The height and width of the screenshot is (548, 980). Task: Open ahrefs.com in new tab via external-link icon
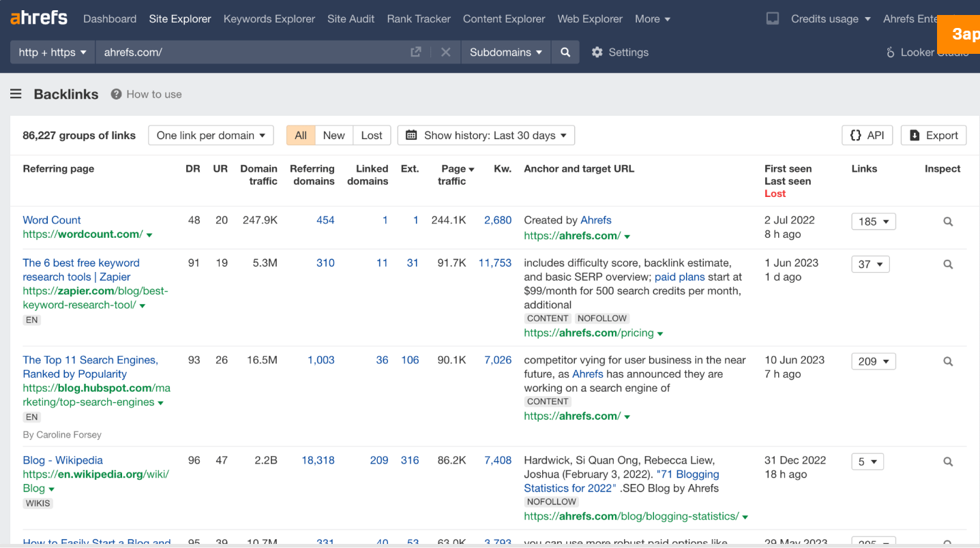415,52
